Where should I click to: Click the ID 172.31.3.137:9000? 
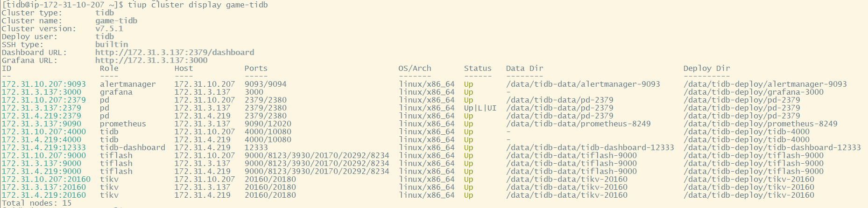click(x=42, y=163)
